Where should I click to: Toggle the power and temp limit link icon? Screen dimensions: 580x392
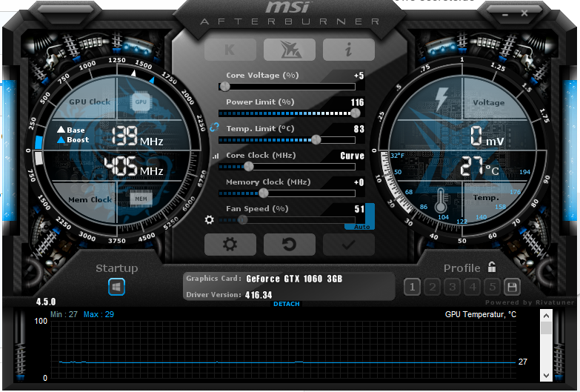[x=214, y=127]
